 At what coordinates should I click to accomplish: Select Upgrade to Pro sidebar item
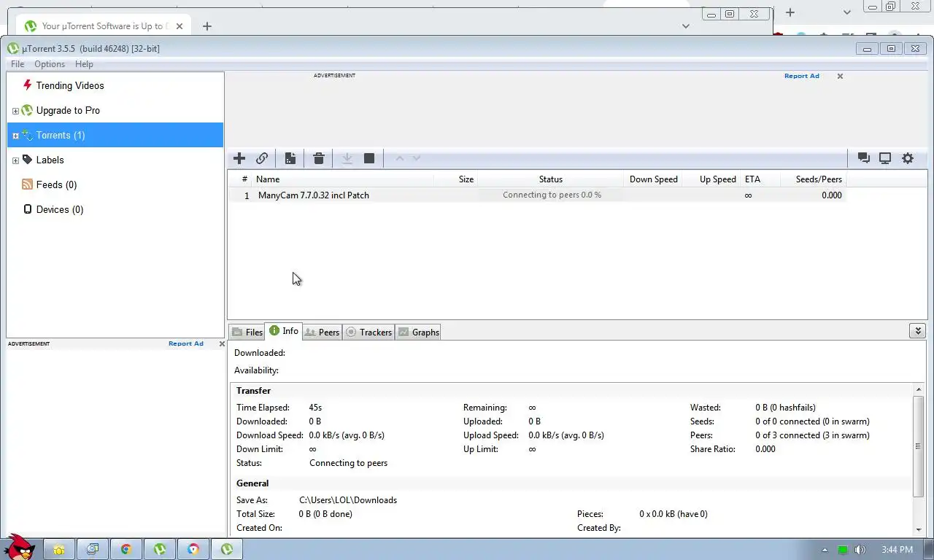[x=68, y=110]
